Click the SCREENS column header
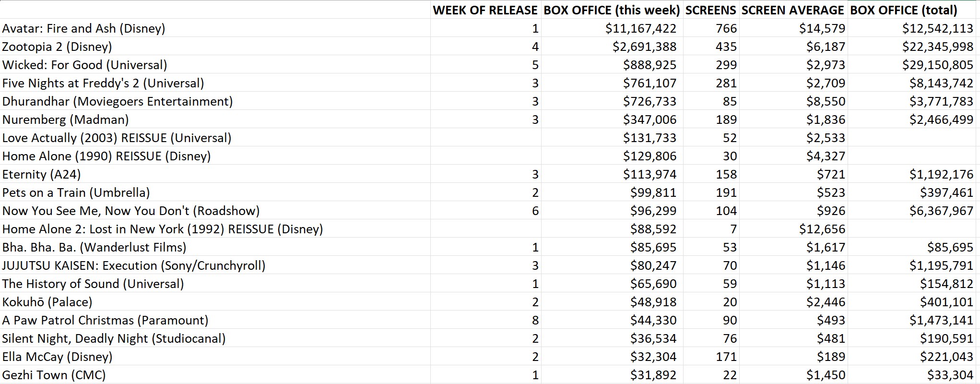Screen dimensions: 980x384 (x=710, y=10)
